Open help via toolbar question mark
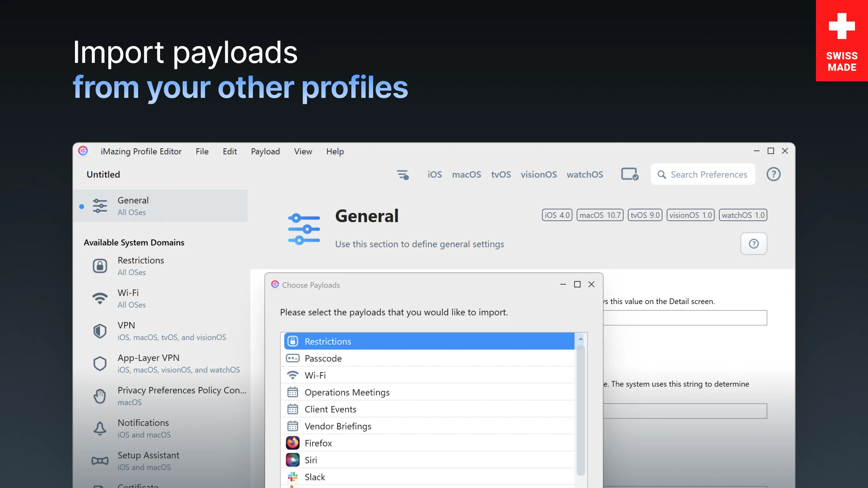The height and width of the screenshot is (488, 868). (x=773, y=174)
